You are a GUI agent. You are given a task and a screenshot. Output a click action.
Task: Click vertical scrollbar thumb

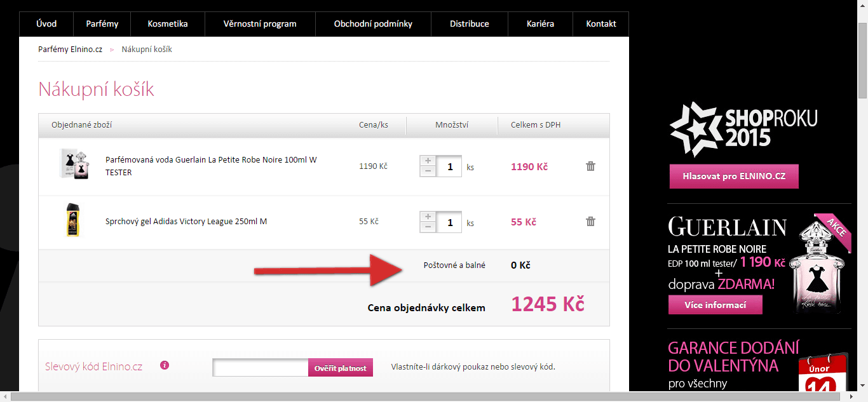click(x=862, y=60)
